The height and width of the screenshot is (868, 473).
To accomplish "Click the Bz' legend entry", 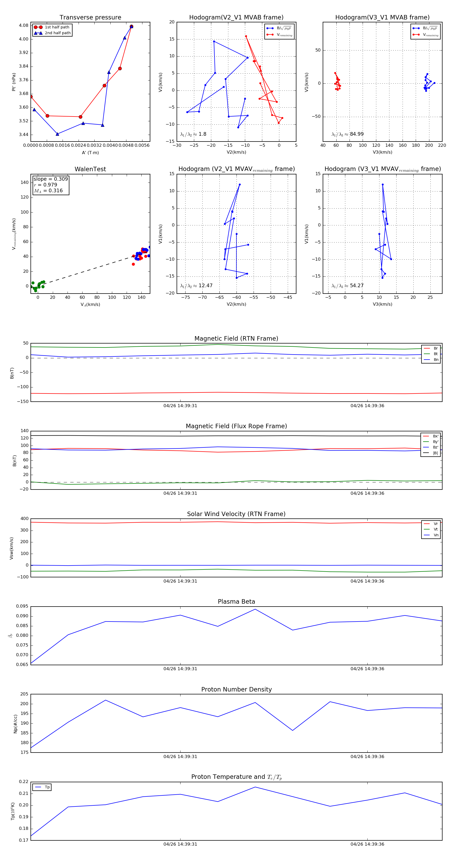I will tap(431, 447).
